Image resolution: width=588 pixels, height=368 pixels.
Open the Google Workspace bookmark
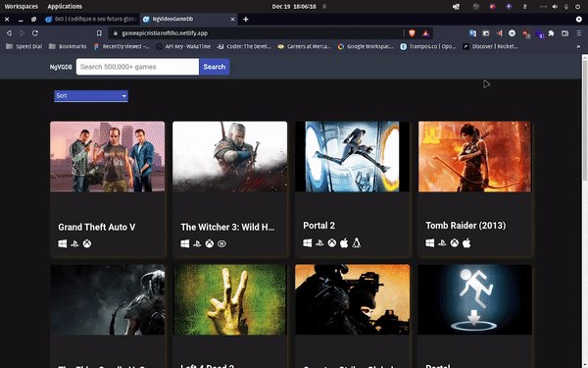pyautogui.click(x=366, y=46)
